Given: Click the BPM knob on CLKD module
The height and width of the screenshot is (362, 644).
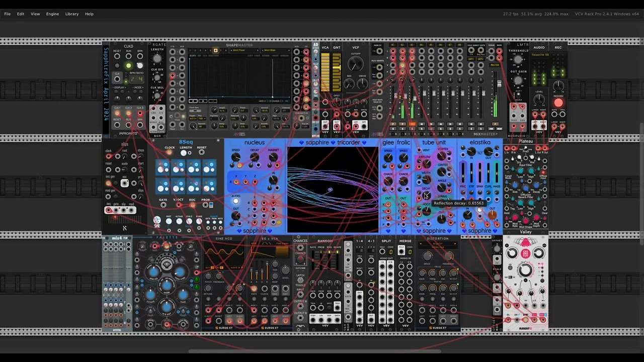Looking at the screenshot, I should pyautogui.click(x=140, y=65).
